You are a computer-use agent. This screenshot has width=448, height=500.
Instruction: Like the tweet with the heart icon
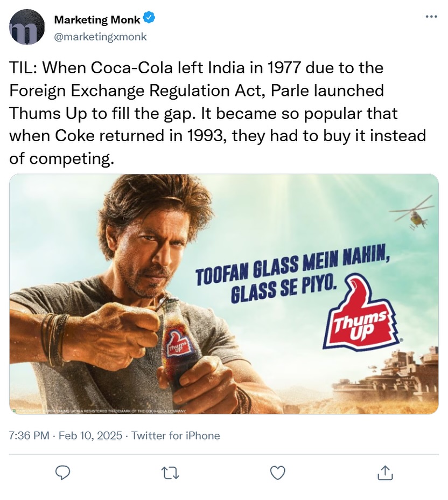click(277, 473)
